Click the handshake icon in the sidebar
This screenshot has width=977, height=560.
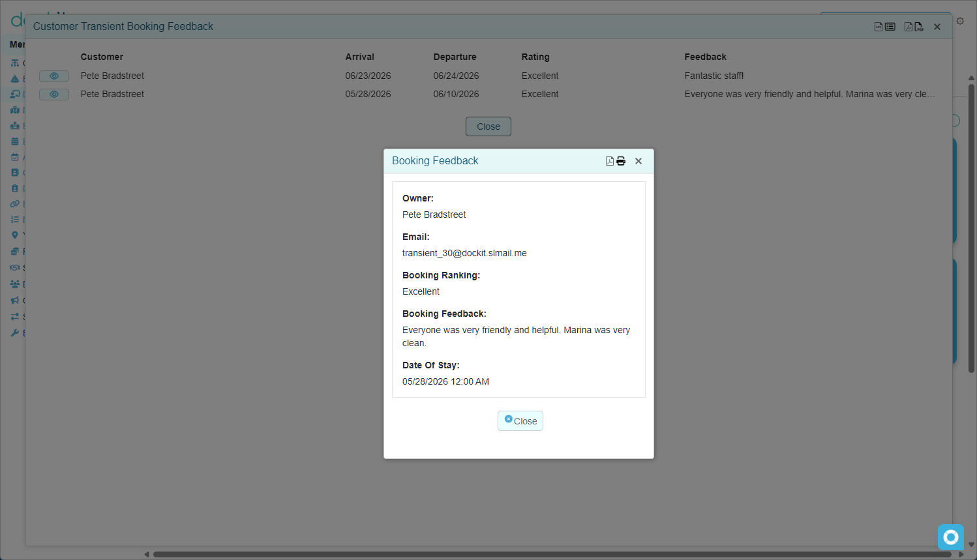(x=15, y=268)
